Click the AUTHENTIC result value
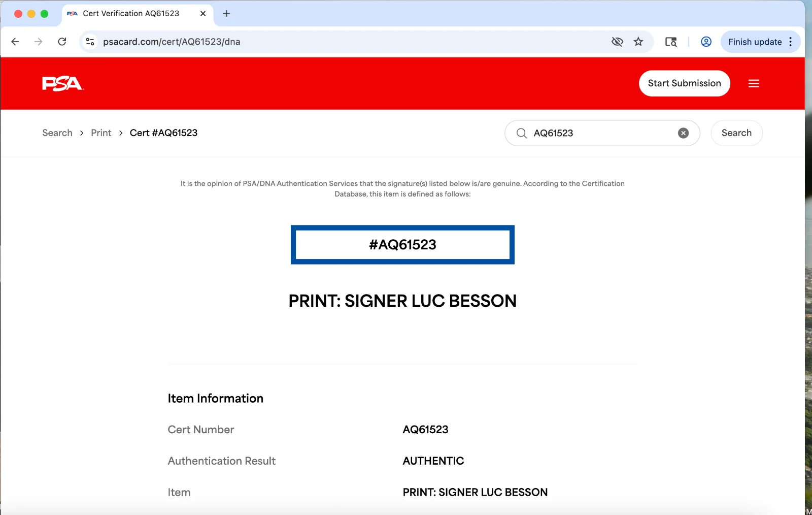 pos(433,461)
